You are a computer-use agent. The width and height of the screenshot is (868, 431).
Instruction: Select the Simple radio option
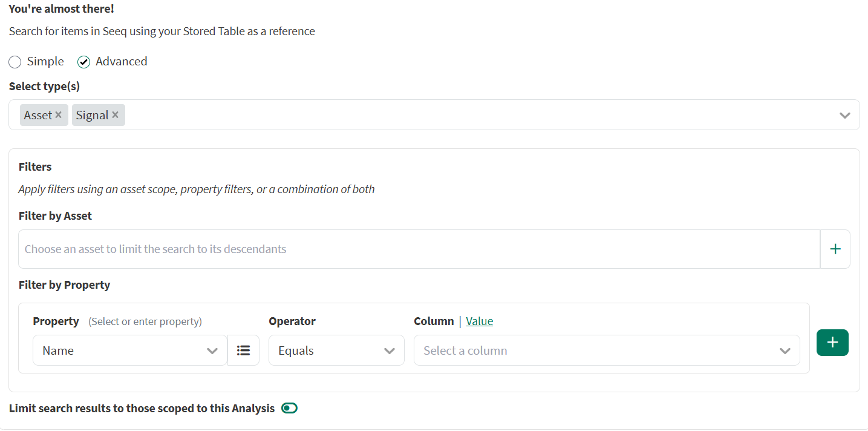(15, 62)
